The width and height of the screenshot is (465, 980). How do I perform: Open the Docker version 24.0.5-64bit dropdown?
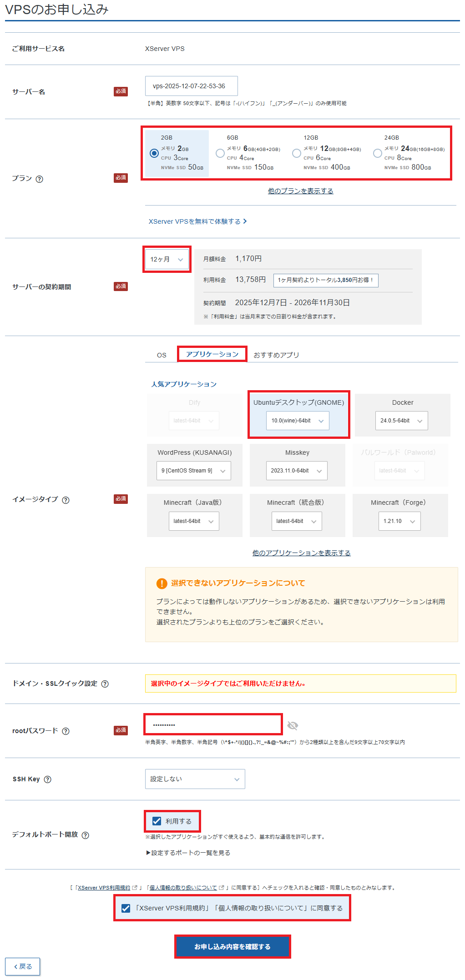pyautogui.click(x=401, y=421)
